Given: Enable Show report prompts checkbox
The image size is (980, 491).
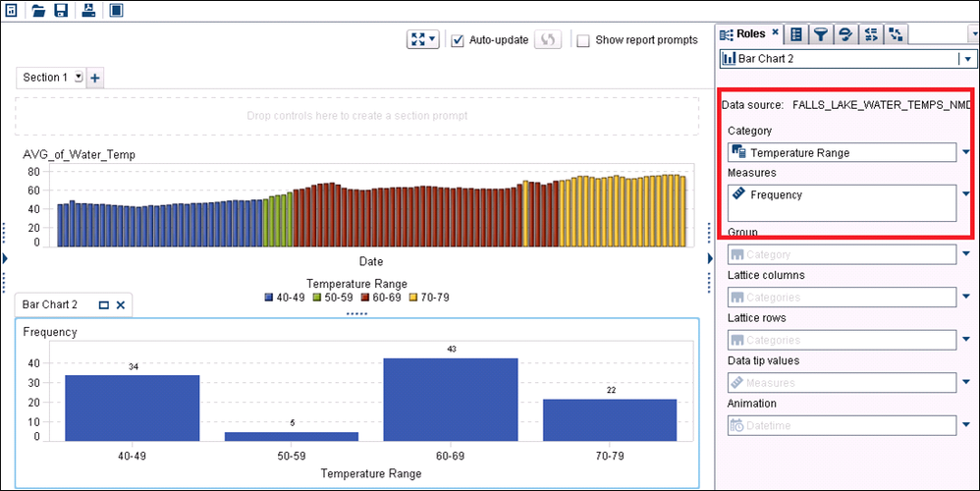Looking at the screenshot, I should (583, 41).
